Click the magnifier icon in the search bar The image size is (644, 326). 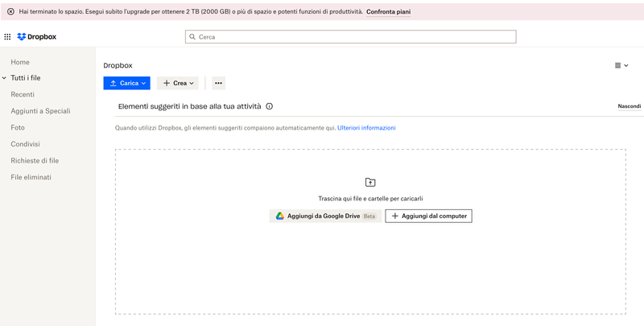(192, 37)
